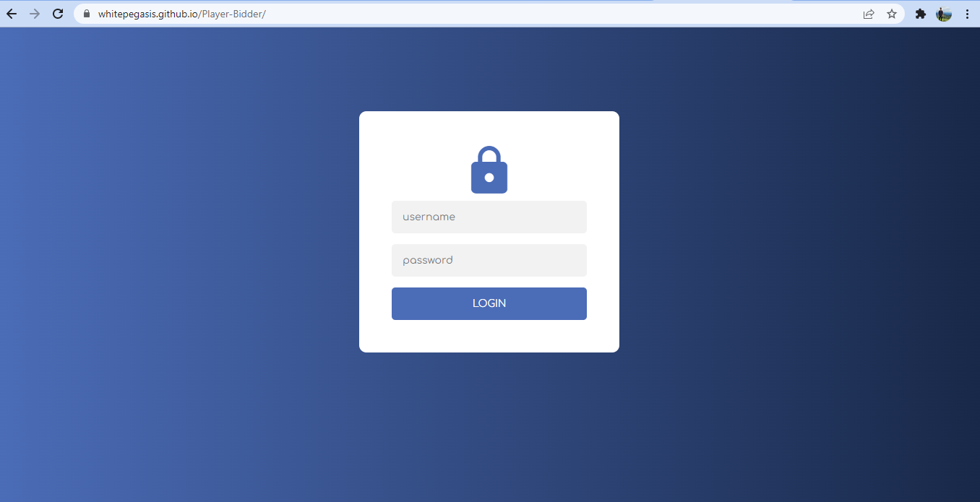This screenshot has width=980, height=502.
Task: Click white card area below LOGIN button
Action: (x=489, y=337)
